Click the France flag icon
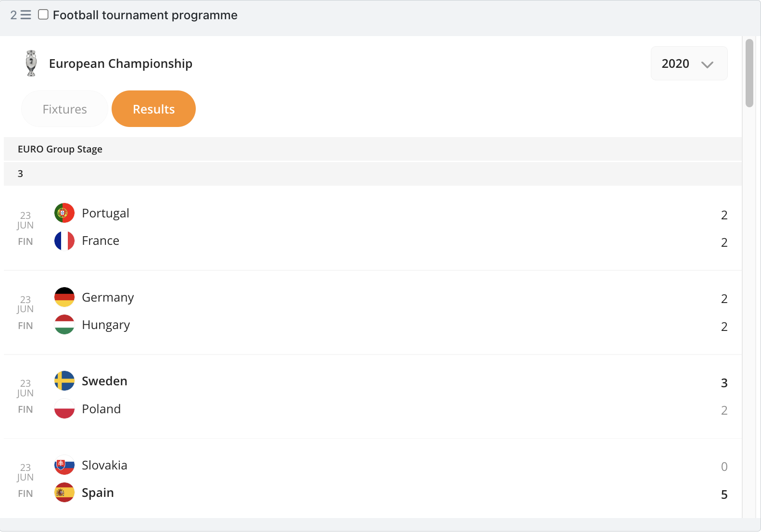The width and height of the screenshot is (761, 532). pyautogui.click(x=64, y=241)
